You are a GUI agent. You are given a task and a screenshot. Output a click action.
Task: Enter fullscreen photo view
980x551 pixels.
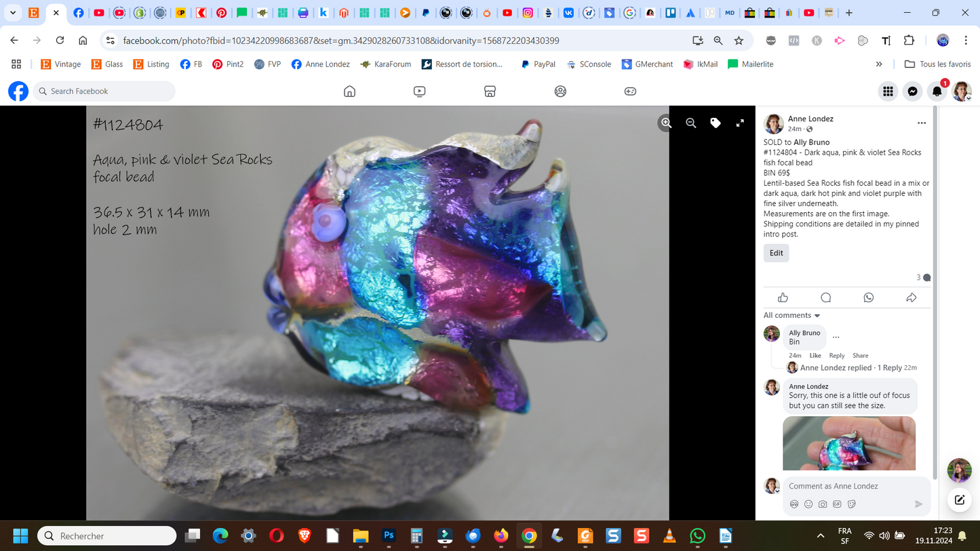click(x=740, y=123)
